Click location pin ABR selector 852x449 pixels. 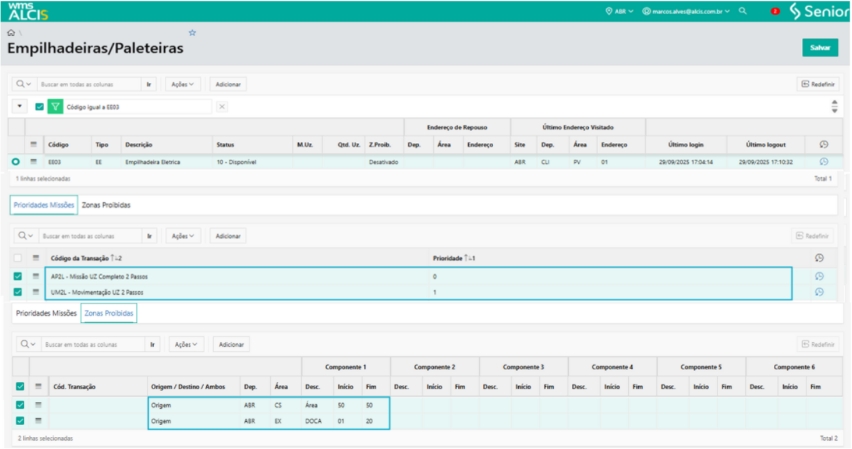coord(619,11)
